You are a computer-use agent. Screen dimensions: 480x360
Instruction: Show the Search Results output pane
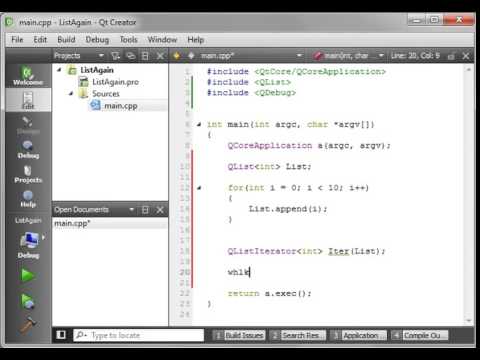point(298,335)
